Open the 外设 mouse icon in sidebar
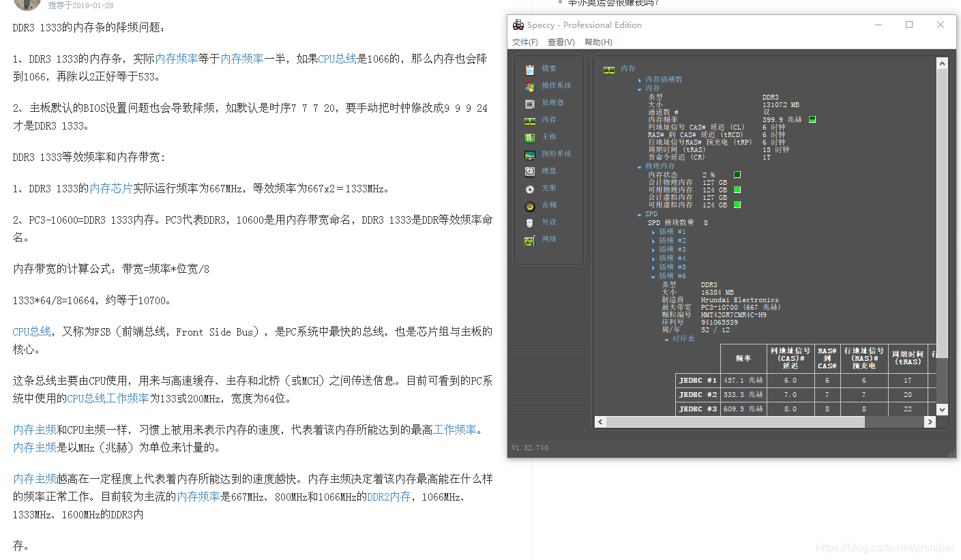Viewport: 961px width, 560px height. 529,222
